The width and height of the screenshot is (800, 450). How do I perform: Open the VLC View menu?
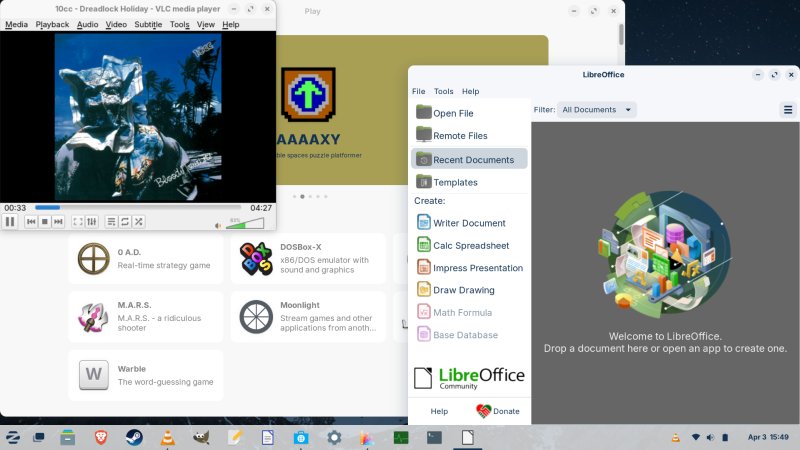[206, 24]
